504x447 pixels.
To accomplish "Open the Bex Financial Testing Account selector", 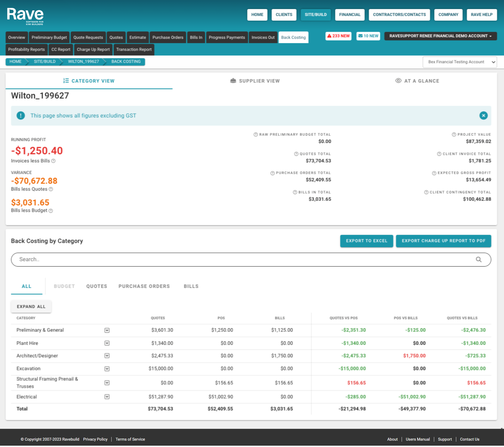I will tap(459, 62).
